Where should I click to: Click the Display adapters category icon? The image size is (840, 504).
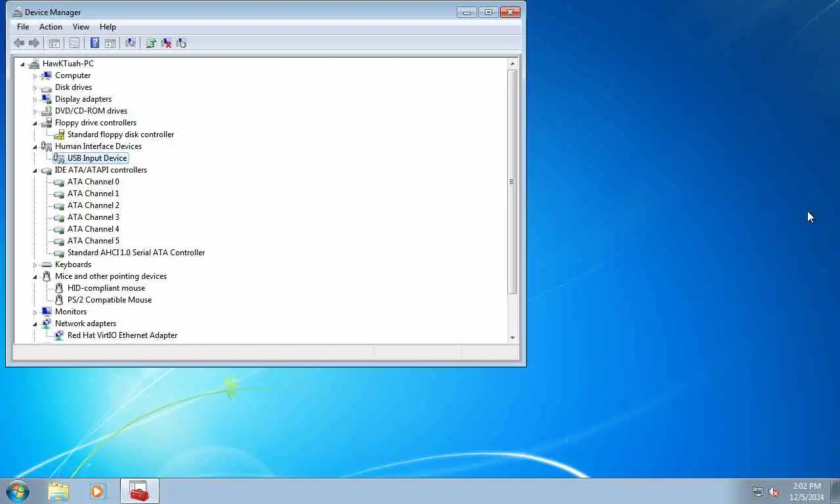pyautogui.click(x=46, y=99)
